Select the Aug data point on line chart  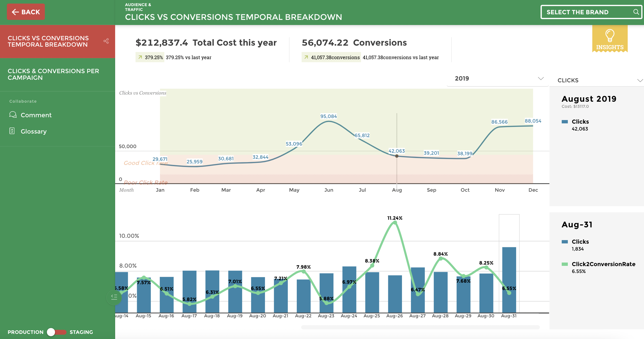(x=397, y=156)
